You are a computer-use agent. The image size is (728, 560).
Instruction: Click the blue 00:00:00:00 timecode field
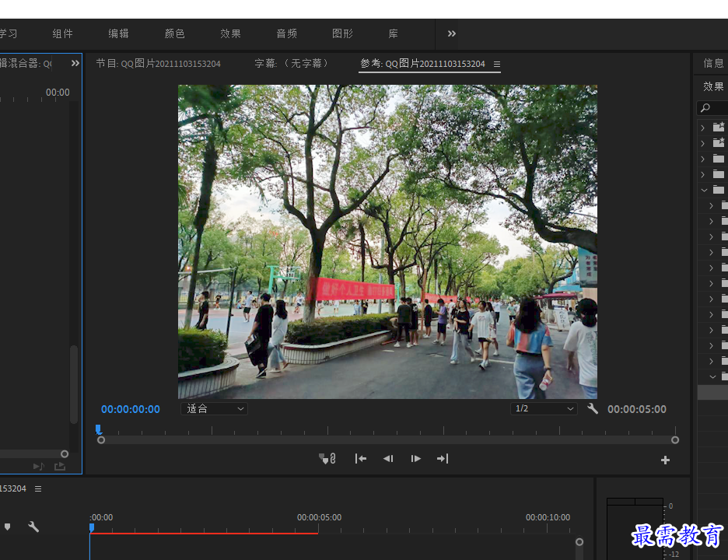[x=131, y=409]
